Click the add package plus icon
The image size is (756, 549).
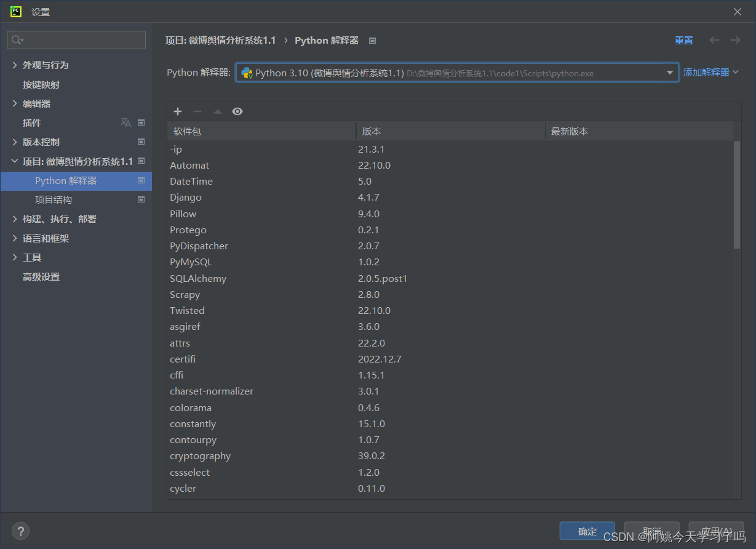pyautogui.click(x=178, y=111)
